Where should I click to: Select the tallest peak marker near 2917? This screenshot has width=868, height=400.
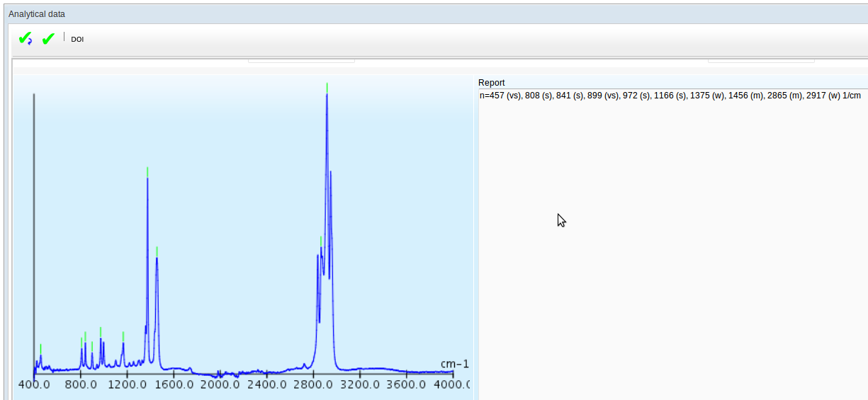[327, 87]
